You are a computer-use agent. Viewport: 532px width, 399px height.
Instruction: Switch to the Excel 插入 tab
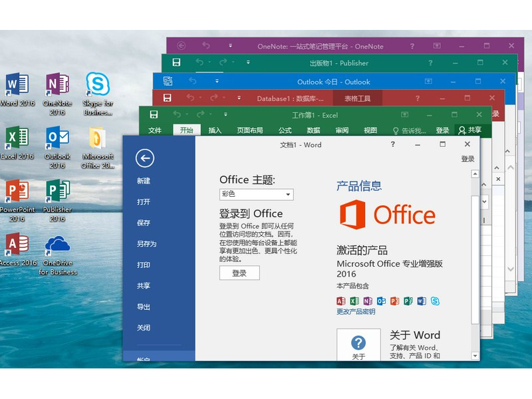[x=215, y=130]
